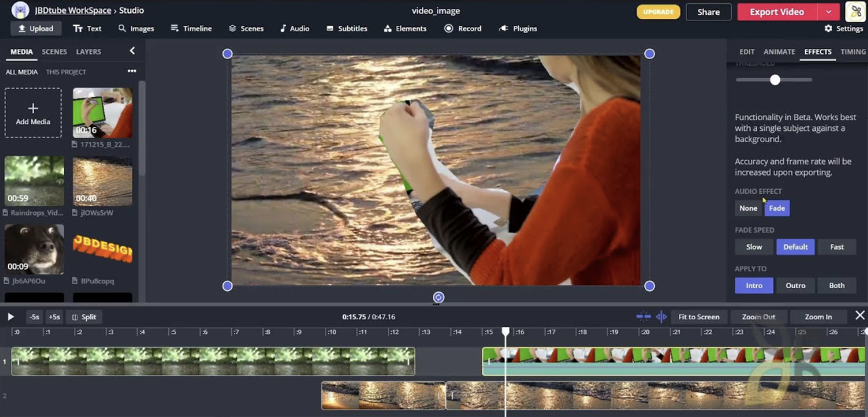
Task: Apply fade to Outro
Action: pos(795,285)
